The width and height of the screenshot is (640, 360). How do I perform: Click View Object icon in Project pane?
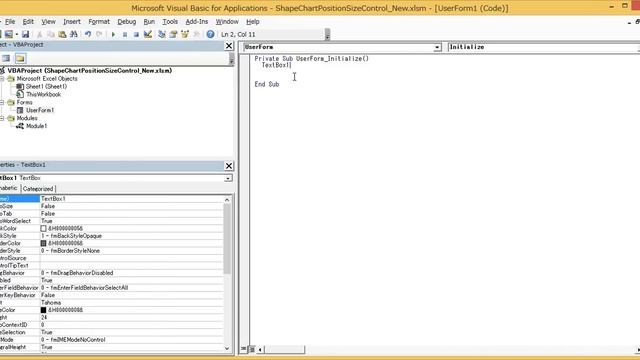click(x=6, y=58)
